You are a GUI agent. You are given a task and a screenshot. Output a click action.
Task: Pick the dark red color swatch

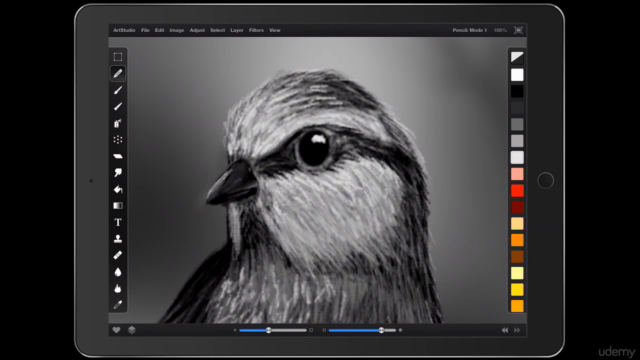click(x=517, y=207)
